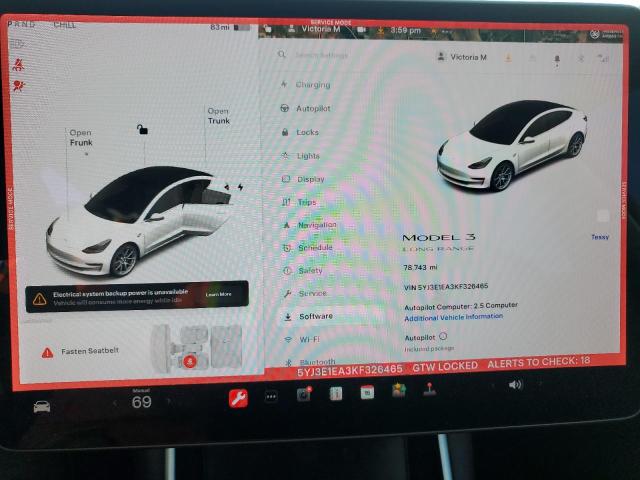
Task: Tap the seat occupancy diagram
Action: click(196, 349)
